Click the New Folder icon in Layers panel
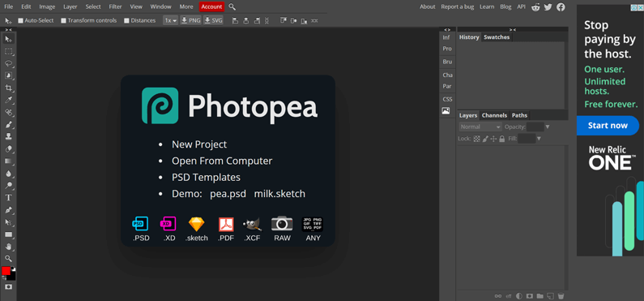This screenshot has width=644, height=301. [x=540, y=295]
